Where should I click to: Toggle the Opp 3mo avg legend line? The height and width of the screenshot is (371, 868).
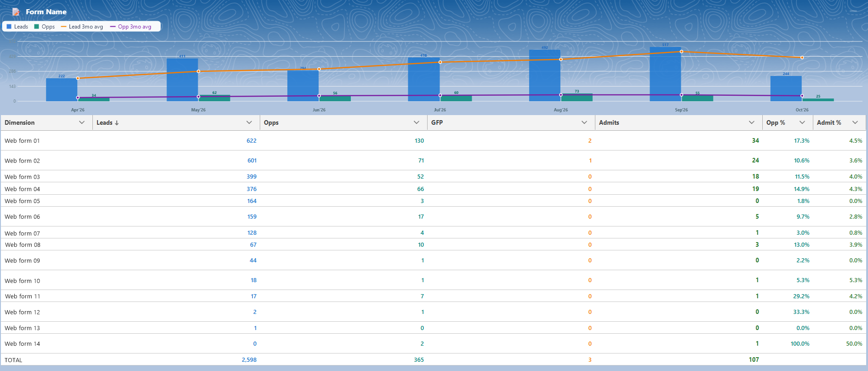pyautogui.click(x=131, y=27)
